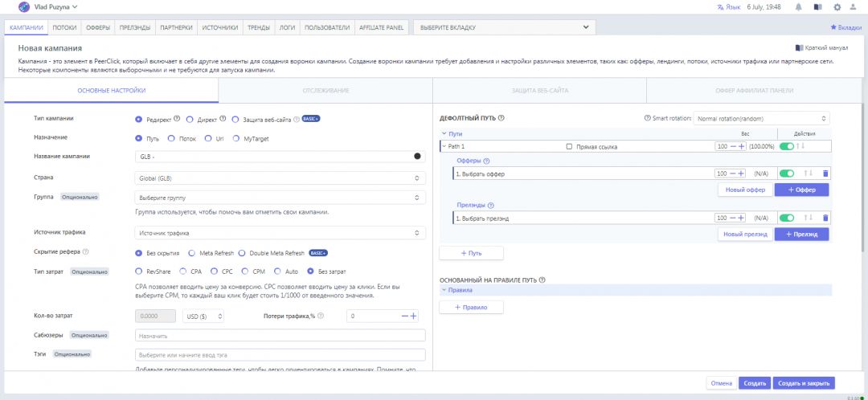Delete the 'Выбрать оффер' row with trash icon
Screen dimensions: 868x400
(825, 173)
